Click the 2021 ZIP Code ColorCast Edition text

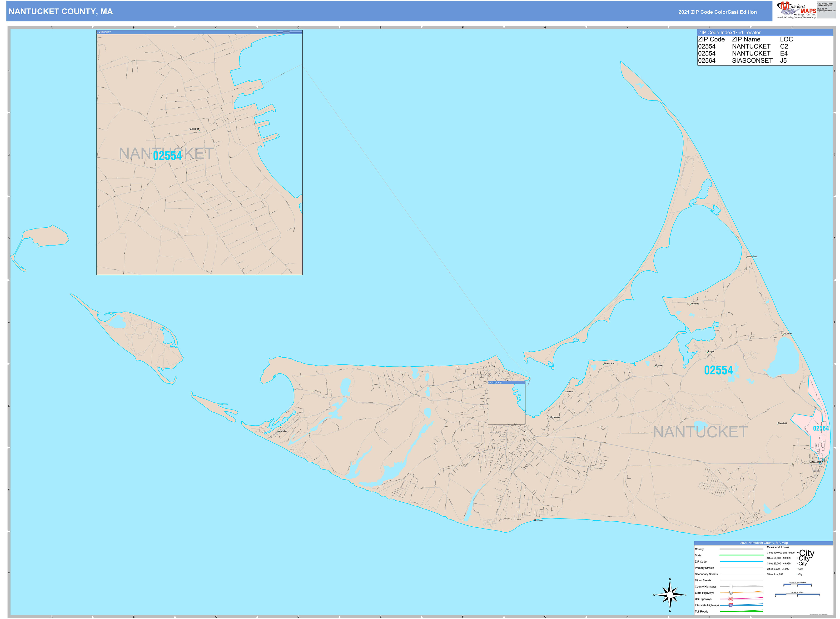tap(717, 12)
